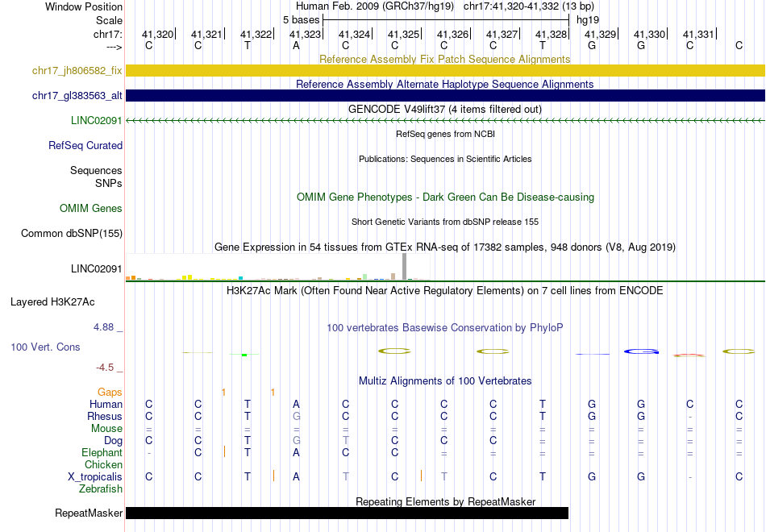Click the 41,328 ruler coordinate
Viewport: 766px width, 532px height.
click(x=551, y=34)
